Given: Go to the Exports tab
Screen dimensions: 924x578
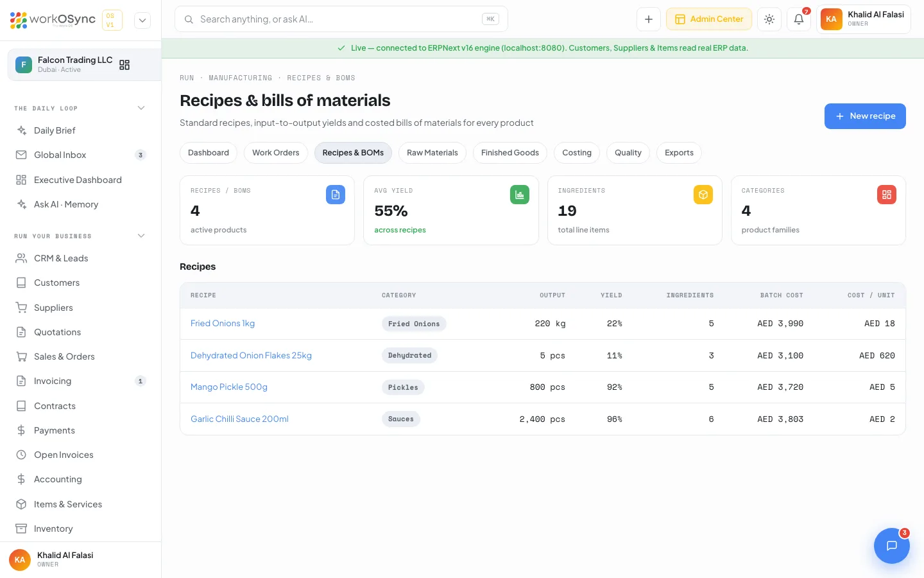Looking at the screenshot, I should tap(679, 153).
